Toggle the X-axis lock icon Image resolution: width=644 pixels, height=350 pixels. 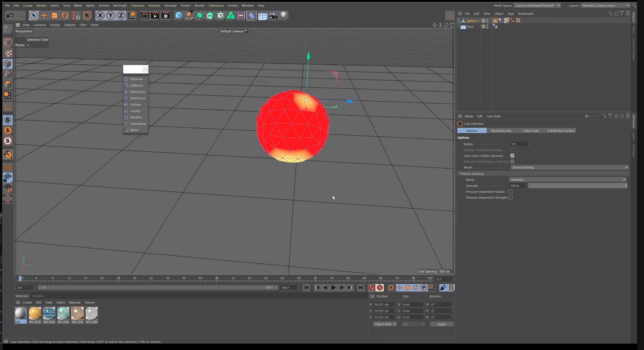[100, 15]
